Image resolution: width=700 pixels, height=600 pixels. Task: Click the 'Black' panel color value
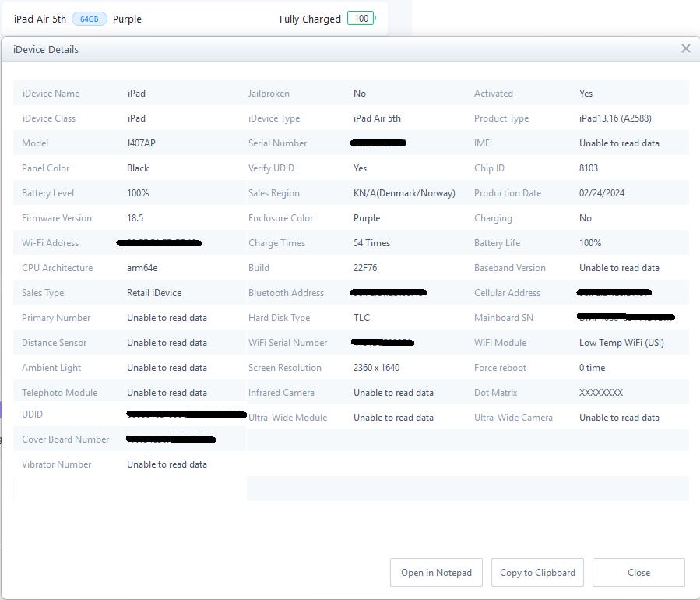point(138,168)
